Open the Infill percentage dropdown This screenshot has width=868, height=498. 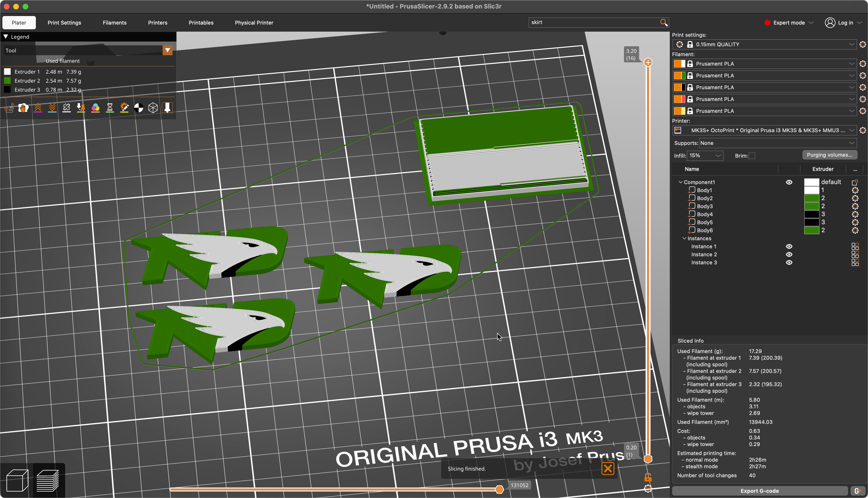705,156
